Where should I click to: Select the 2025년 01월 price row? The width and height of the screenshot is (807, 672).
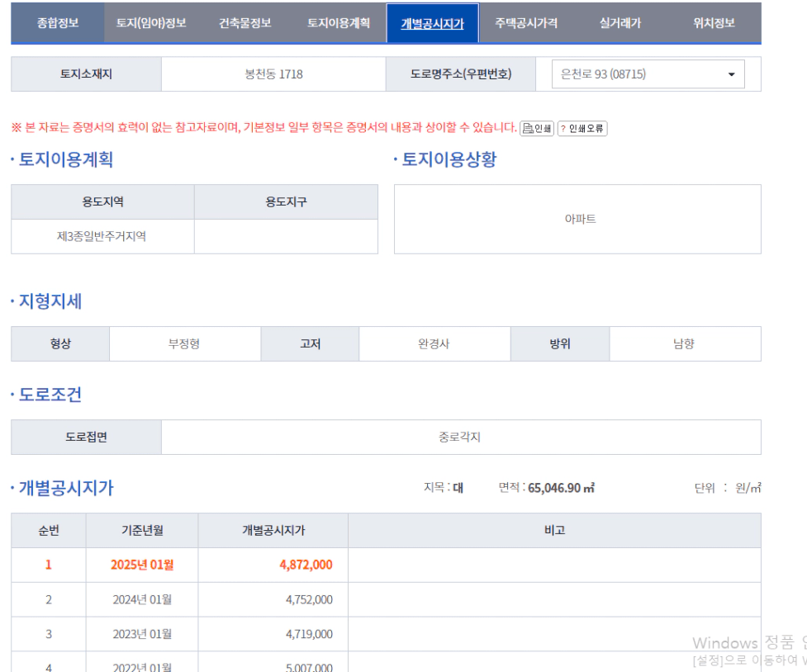(142, 566)
